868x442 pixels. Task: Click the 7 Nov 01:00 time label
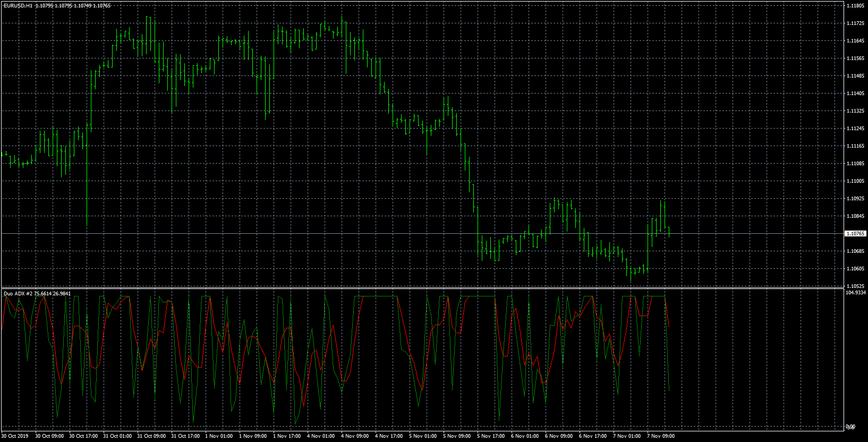[x=627, y=436]
